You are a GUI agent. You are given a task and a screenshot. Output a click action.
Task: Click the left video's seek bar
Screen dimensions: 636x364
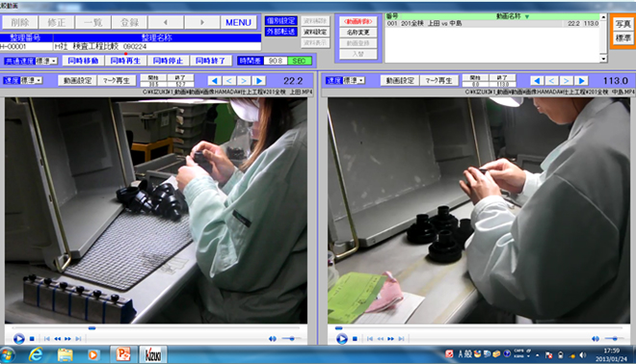[x=156, y=328]
